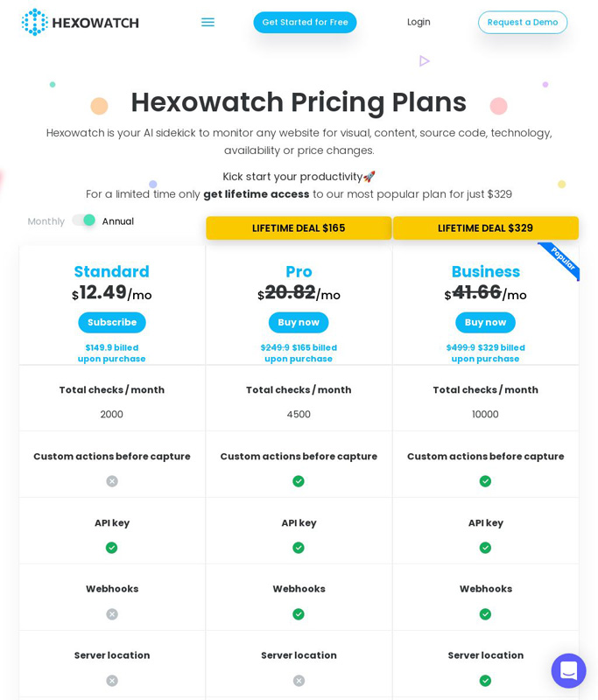This screenshot has width=598, height=700.
Task: Open Get Started for Free
Action: click(x=305, y=22)
